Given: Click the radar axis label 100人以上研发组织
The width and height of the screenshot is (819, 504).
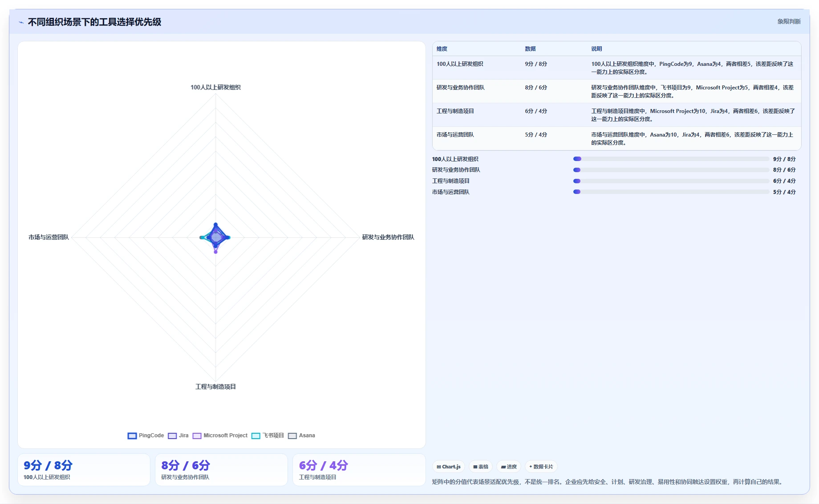Looking at the screenshot, I should [215, 87].
